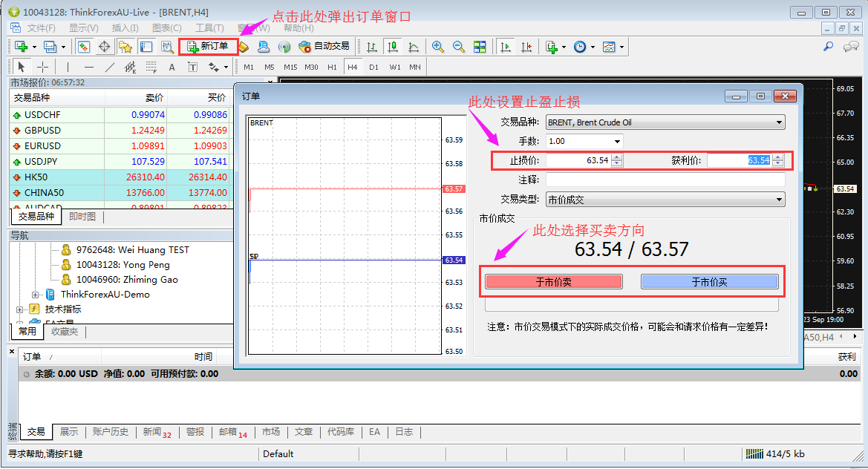Click the tile windows grid icon
The height and width of the screenshot is (469, 868).
tap(480, 46)
